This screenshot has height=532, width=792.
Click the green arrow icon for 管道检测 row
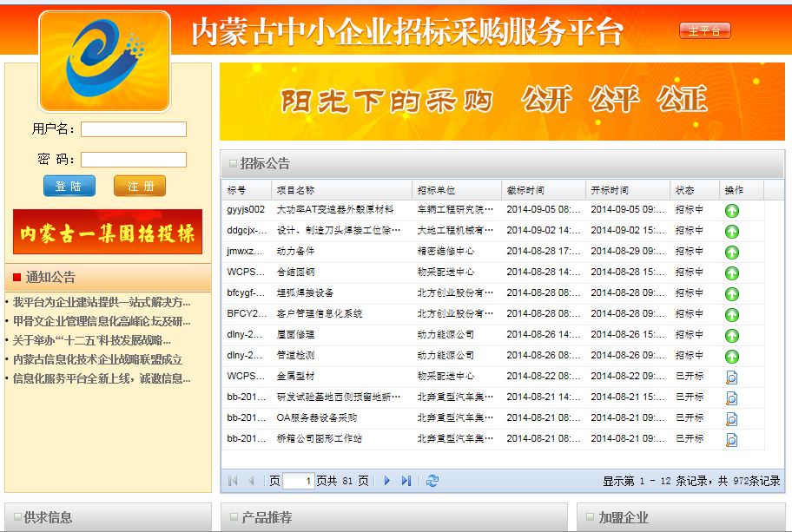(x=732, y=356)
